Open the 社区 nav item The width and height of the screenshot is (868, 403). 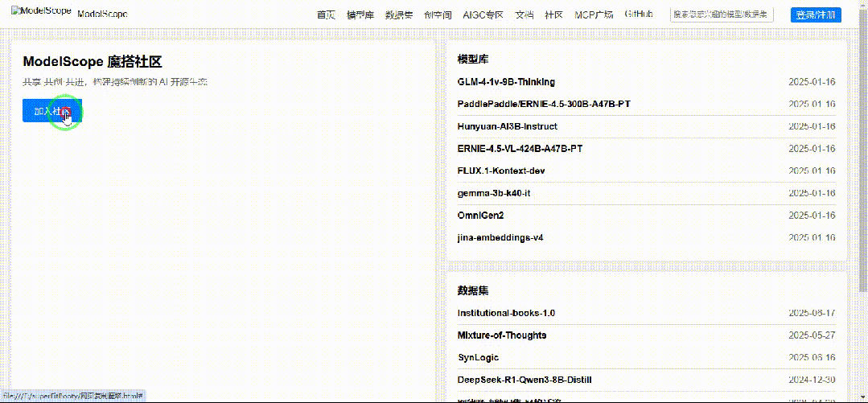click(554, 15)
